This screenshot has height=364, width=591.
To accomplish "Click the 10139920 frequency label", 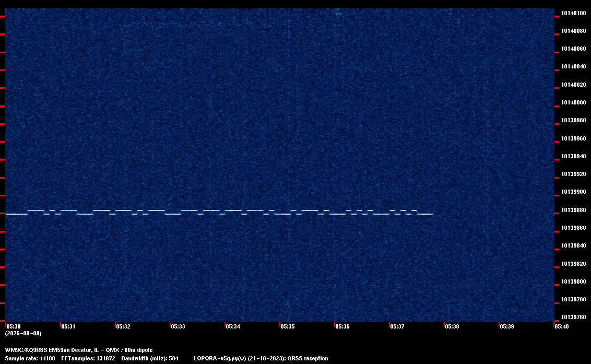I will (x=573, y=174).
